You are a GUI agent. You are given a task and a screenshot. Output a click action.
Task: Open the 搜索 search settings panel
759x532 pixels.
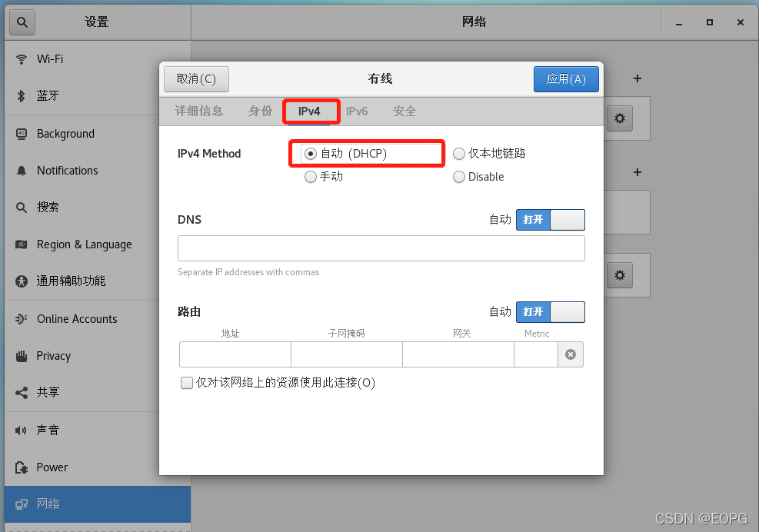tap(97, 207)
